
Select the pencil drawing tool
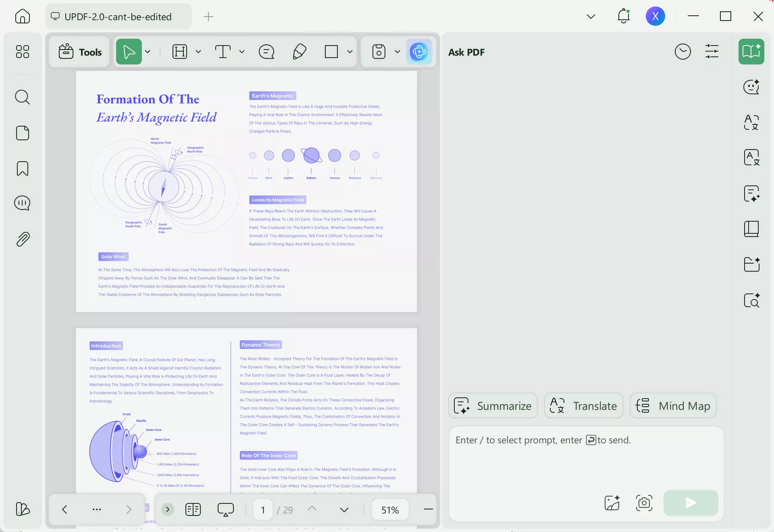tap(299, 52)
